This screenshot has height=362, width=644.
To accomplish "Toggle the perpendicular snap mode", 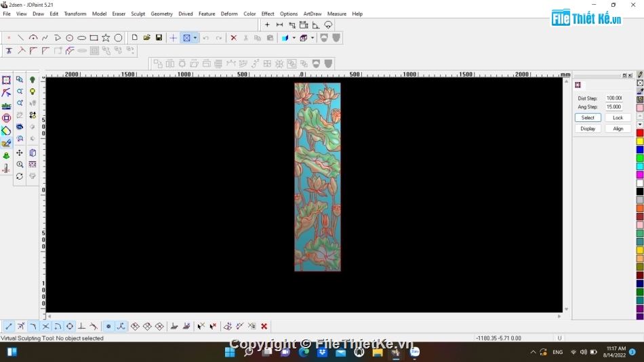I will pyautogui.click(x=82, y=326).
